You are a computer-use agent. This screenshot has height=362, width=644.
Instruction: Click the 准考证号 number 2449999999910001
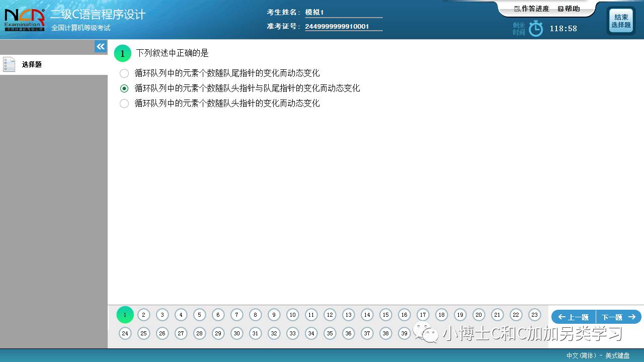337,26
